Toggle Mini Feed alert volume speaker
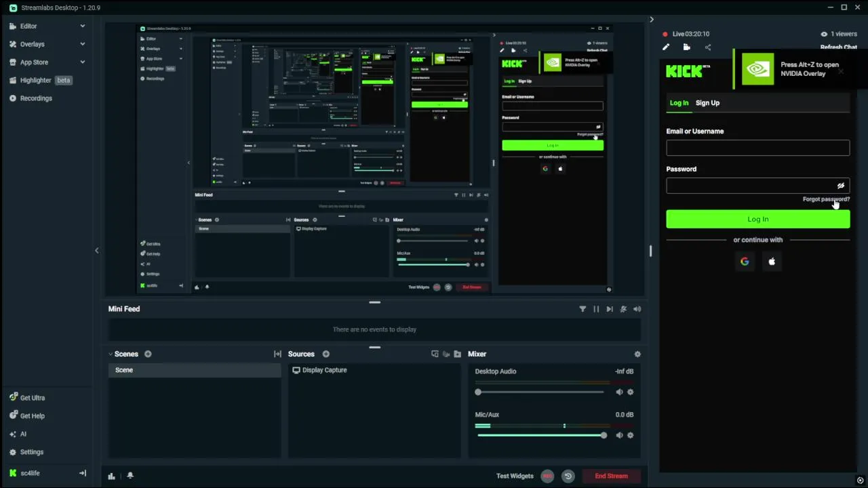 click(x=637, y=309)
